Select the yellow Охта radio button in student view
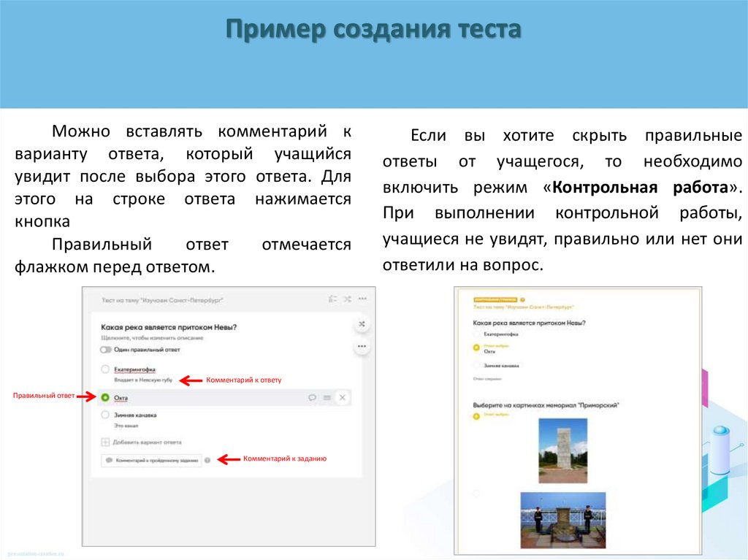748x560 pixels. tap(477, 348)
